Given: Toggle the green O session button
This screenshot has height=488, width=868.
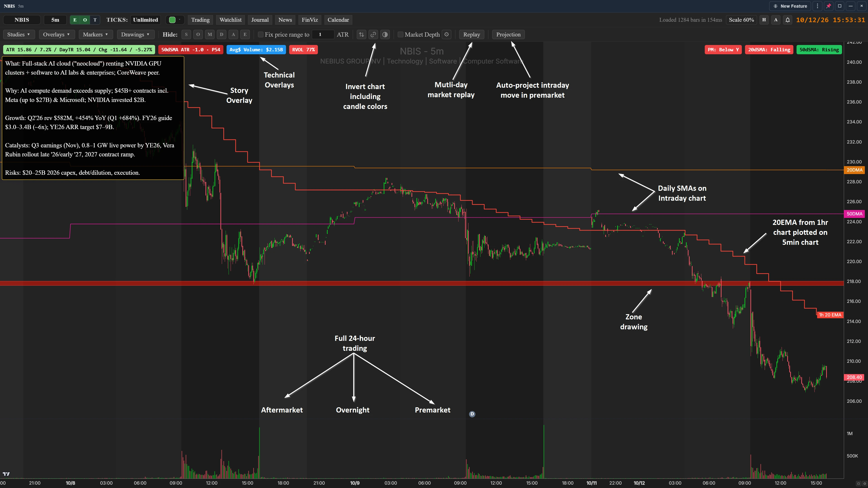Looking at the screenshot, I should point(85,20).
